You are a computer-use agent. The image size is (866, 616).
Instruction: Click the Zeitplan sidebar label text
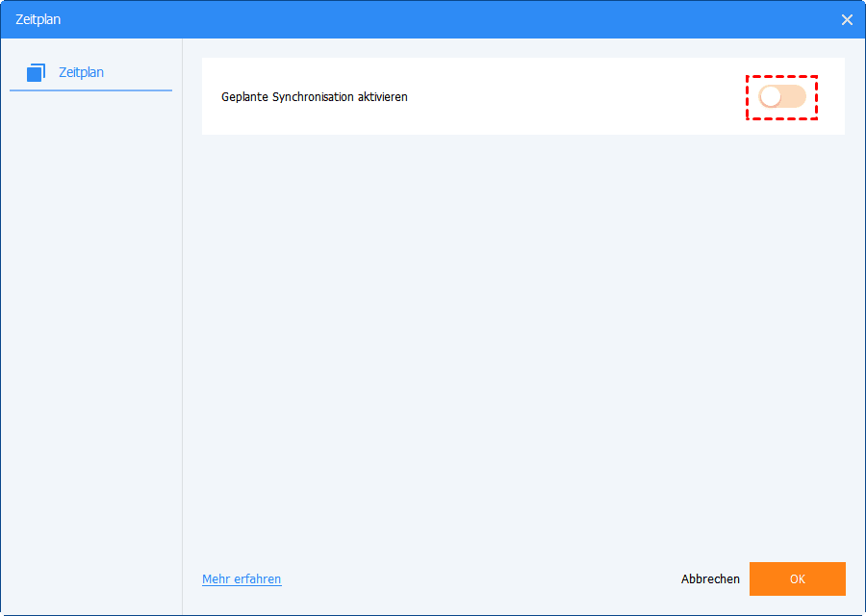(81, 72)
